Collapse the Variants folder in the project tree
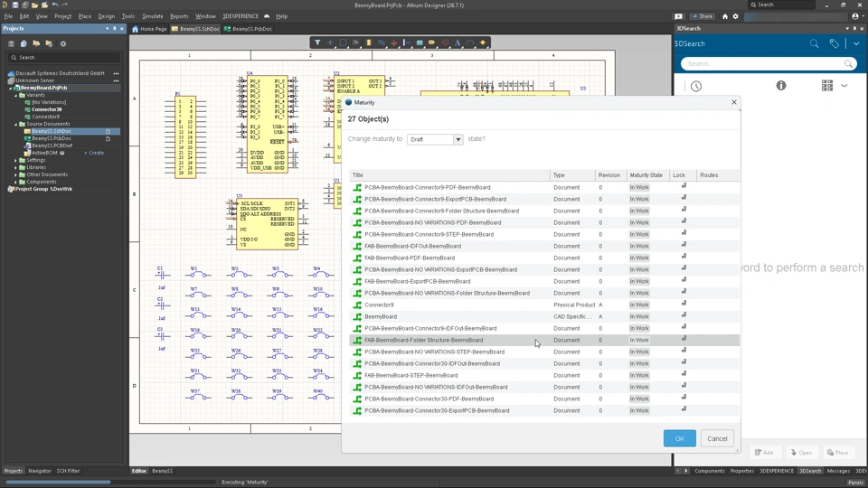The width and height of the screenshot is (868, 488). (16, 95)
